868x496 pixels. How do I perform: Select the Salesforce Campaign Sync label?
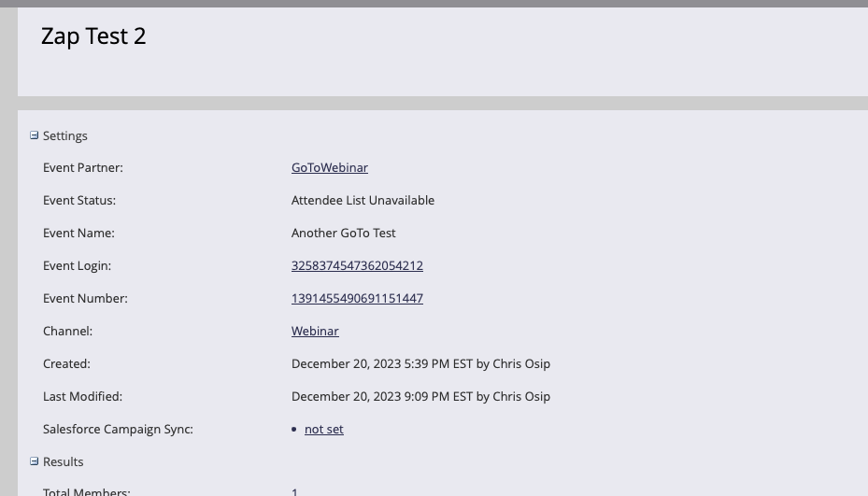click(x=118, y=430)
